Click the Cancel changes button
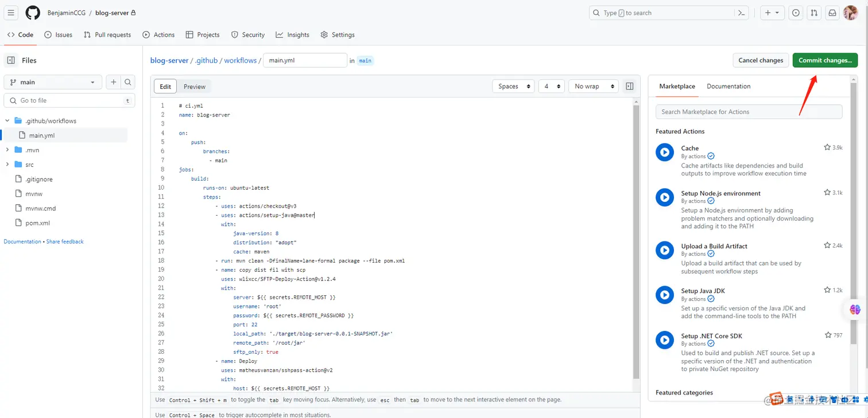Screen dimensions: 868x418 [x=761, y=60]
